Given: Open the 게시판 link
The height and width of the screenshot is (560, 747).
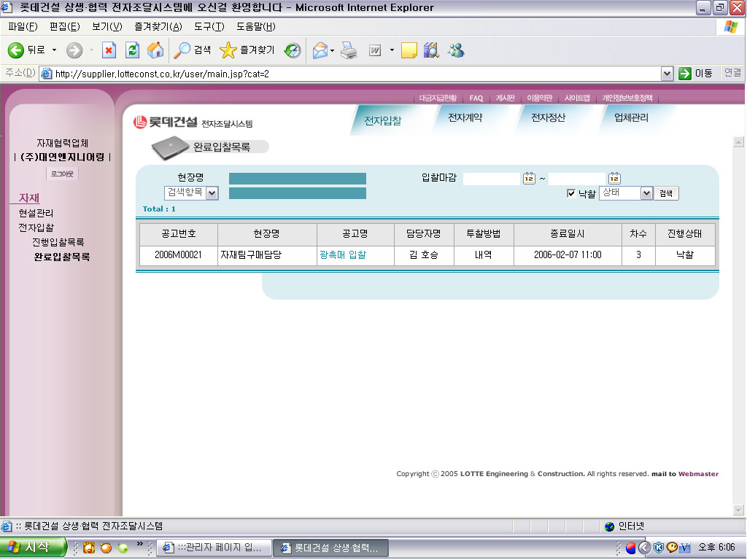Looking at the screenshot, I should (x=506, y=98).
